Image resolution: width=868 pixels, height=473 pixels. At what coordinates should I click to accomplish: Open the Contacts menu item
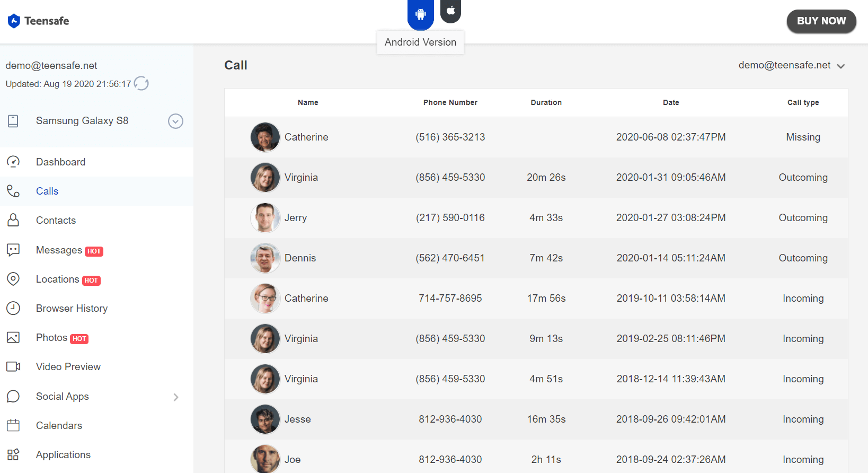click(x=56, y=220)
